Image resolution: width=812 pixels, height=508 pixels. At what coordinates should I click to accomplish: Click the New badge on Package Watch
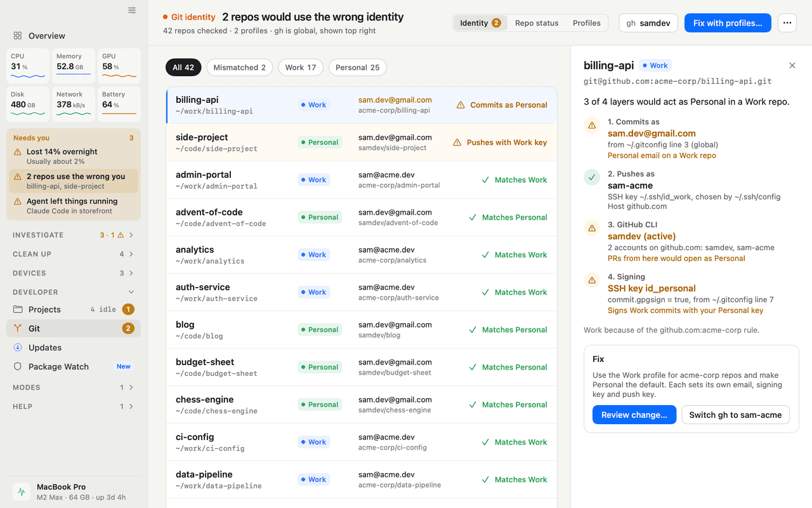pyautogui.click(x=124, y=366)
